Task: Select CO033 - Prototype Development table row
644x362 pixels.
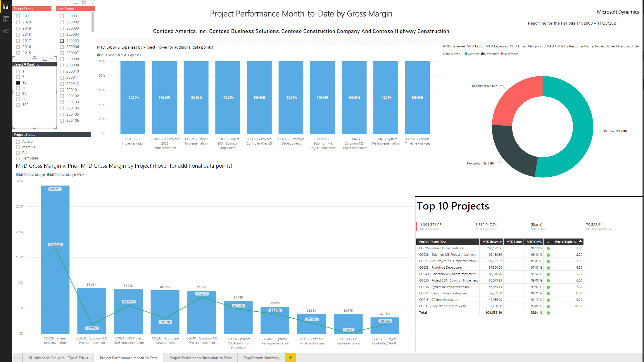Action: pyautogui.click(x=500, y=268)
